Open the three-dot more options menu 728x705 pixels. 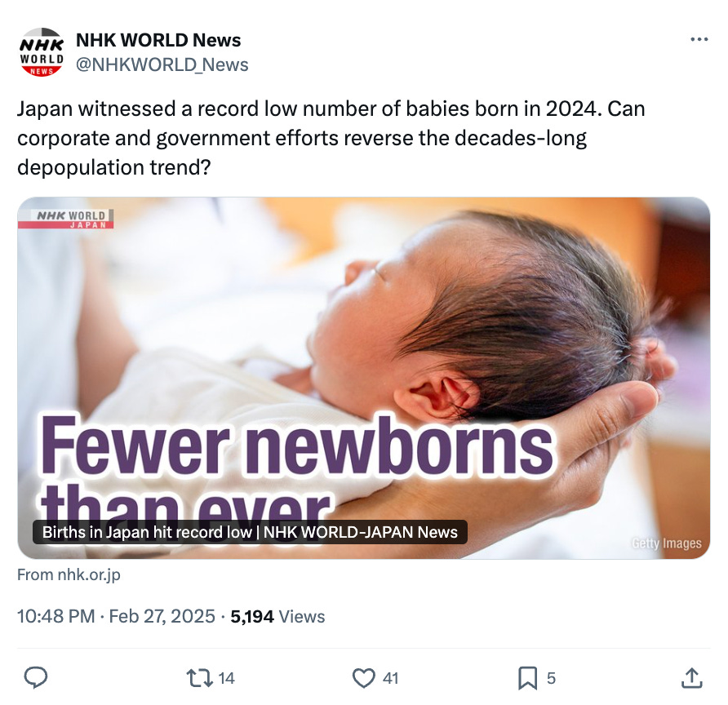699,39
